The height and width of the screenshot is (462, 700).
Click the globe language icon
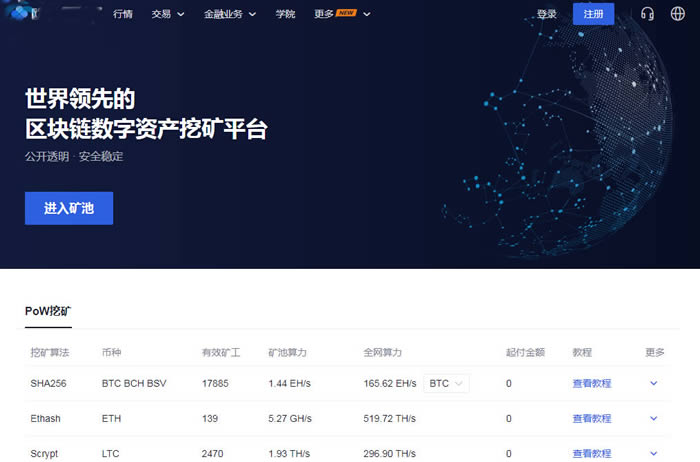coord(678,14)
